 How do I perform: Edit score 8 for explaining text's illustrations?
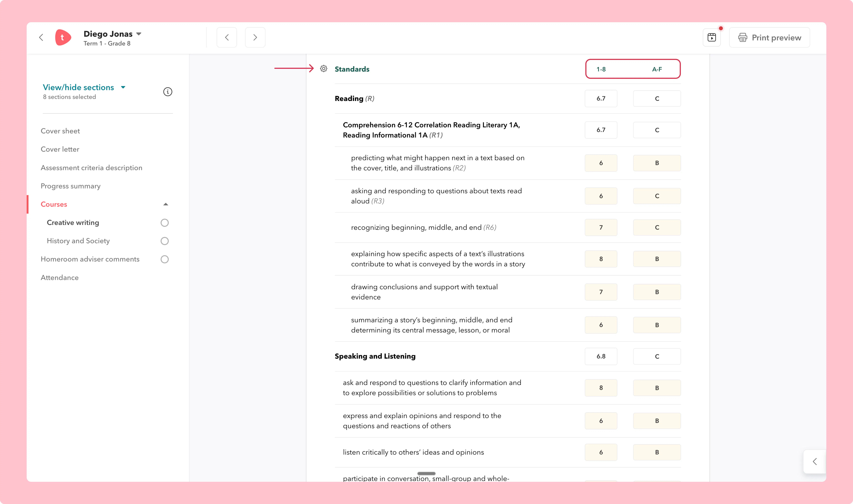click(601, 259)
